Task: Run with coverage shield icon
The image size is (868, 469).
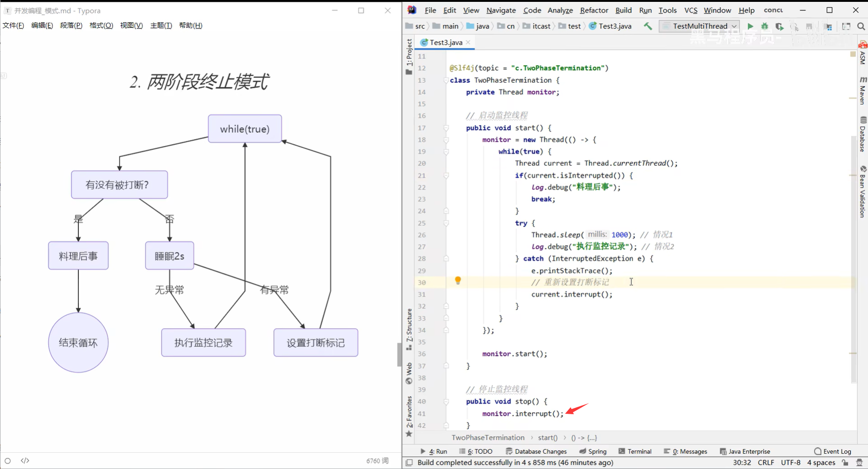Action: pyautogui.click(x=779, y=26)
